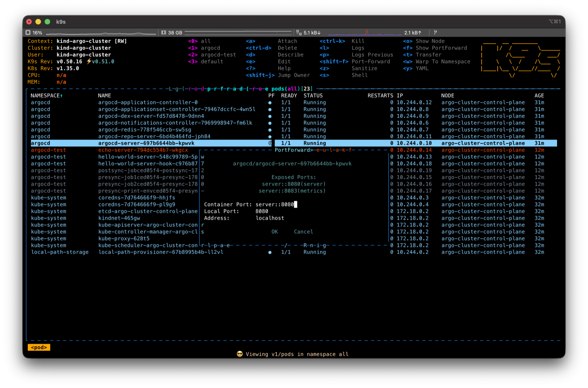
Task: Click the sunglasses emoji in the status message
Action: coord(240,354)
